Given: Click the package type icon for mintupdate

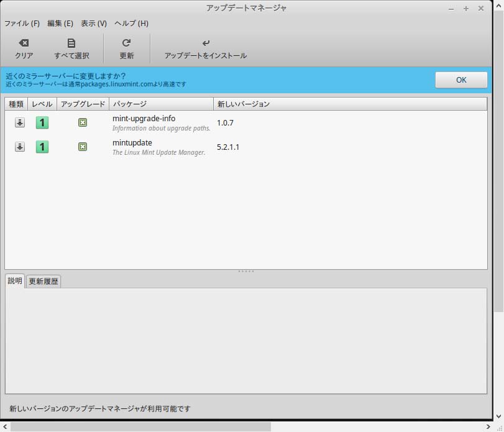Looking at the screenshot, I should click(19, 147).
